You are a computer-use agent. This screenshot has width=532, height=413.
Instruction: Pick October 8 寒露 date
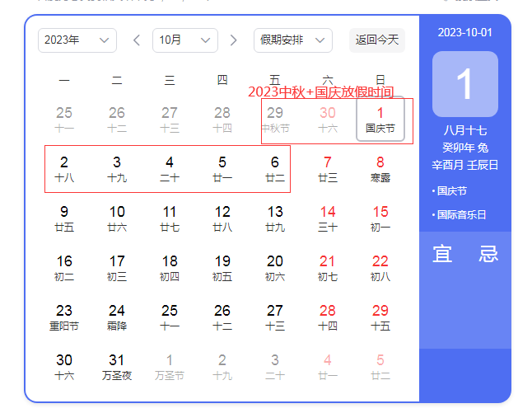(x=380, y=169)
